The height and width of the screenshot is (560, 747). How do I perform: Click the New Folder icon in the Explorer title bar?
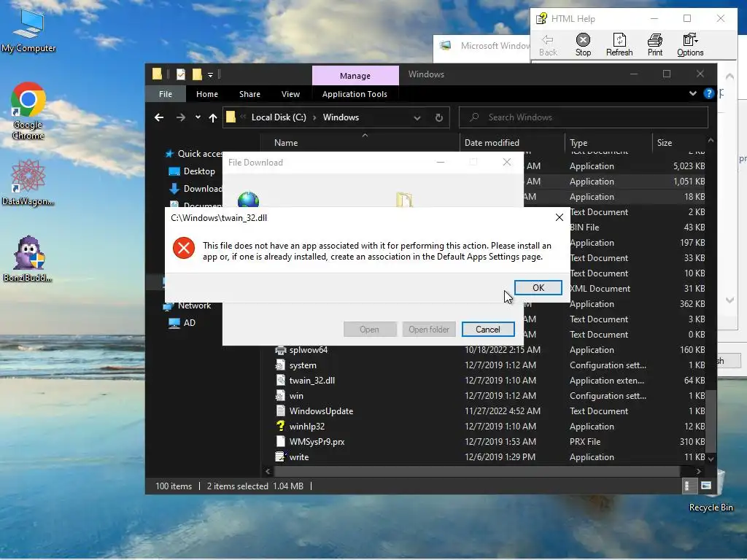[197, 74]
